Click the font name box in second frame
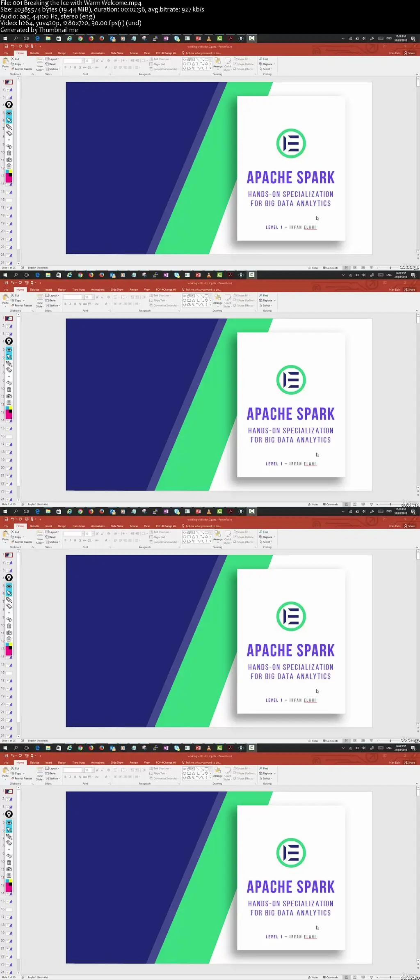Screen dimensions: 420x980 click(73, 297)
